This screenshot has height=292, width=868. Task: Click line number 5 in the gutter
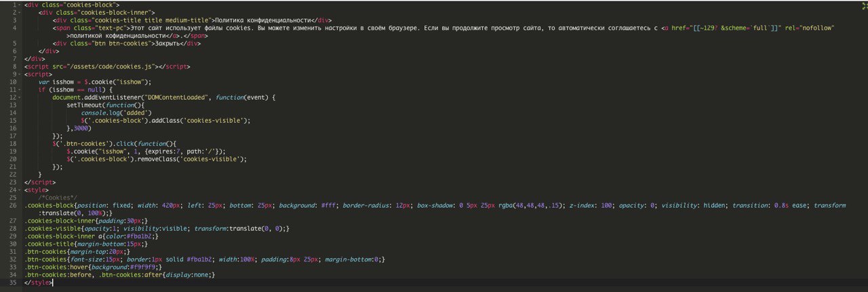pos(14,43)
